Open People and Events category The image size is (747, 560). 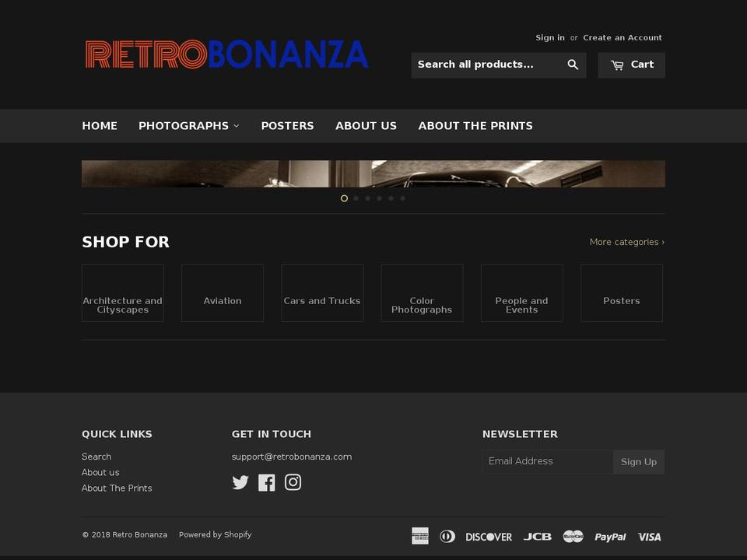[x=521, y=293]
